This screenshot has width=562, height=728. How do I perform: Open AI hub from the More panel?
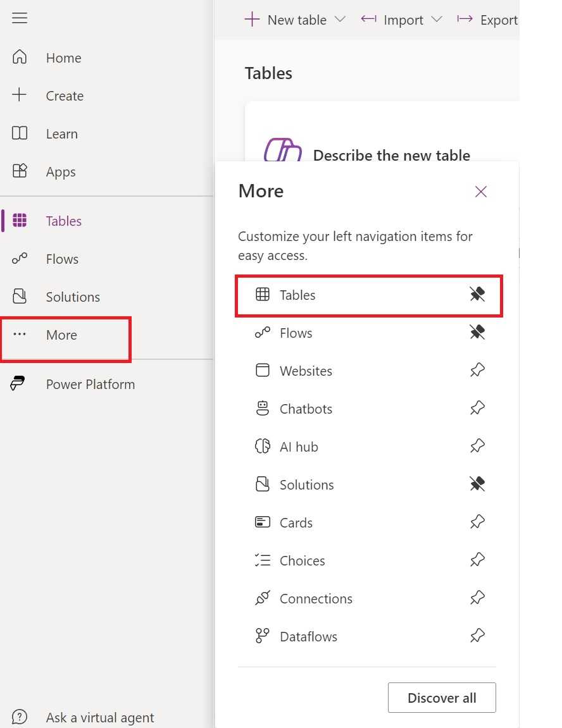[x=299, y=447]
